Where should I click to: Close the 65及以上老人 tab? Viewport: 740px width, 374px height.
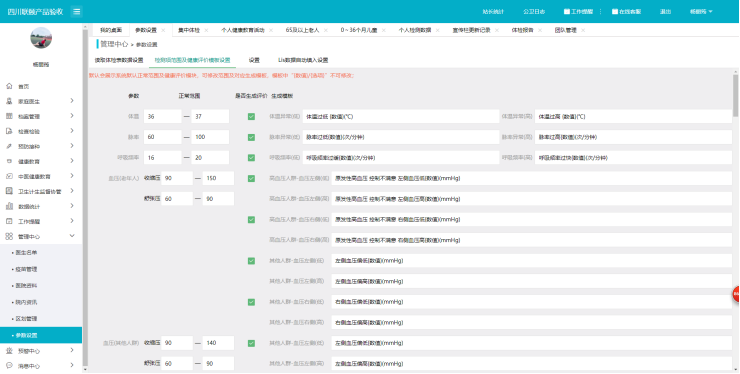pos(326,30)
